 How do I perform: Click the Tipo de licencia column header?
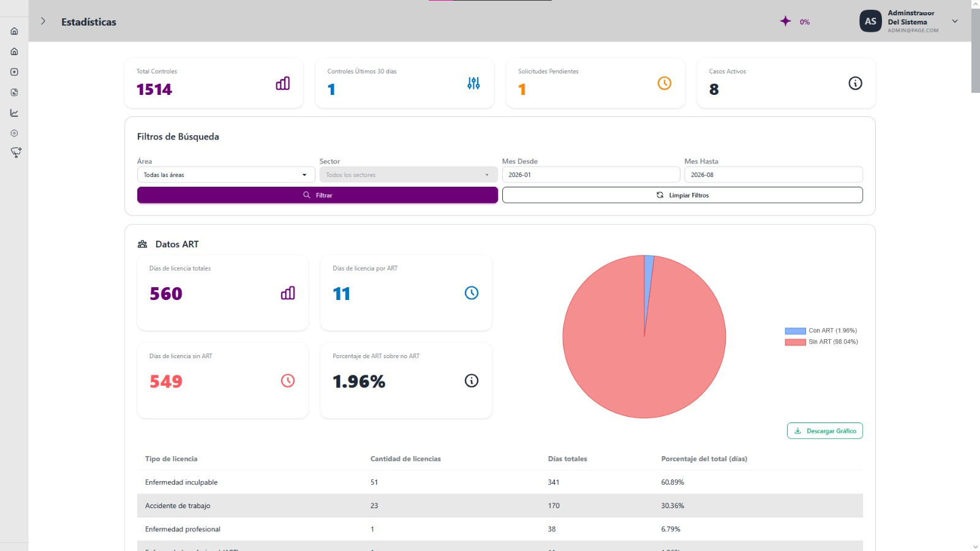pos(171,459)
